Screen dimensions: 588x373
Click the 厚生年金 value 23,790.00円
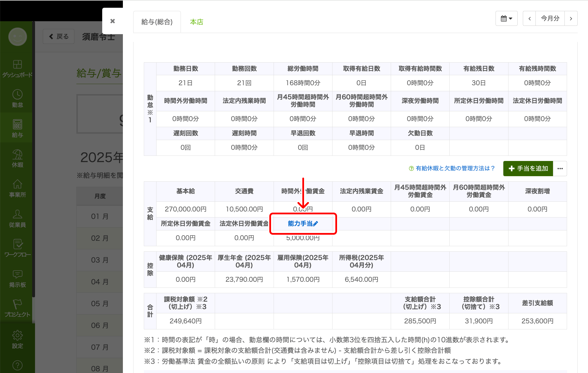pos(244,279)
